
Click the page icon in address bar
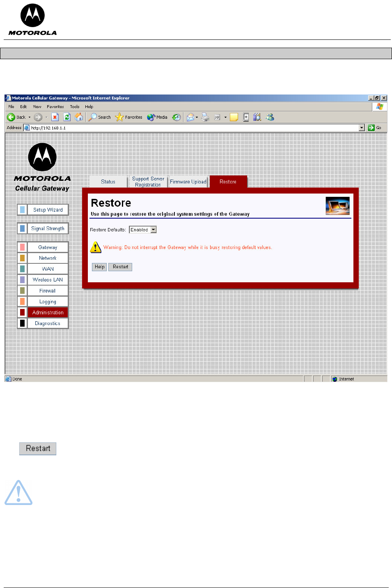pos(27,127)
